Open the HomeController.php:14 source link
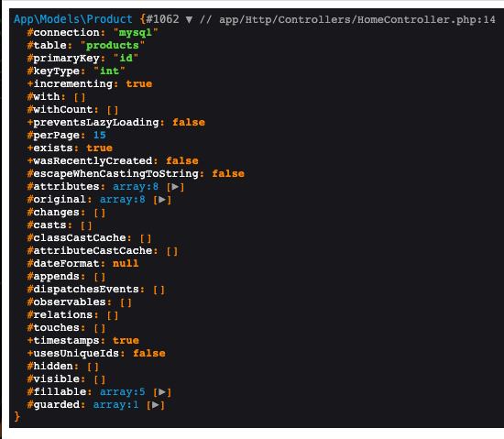Viewport: 504px width, 439px height. (x=357, y=19)
